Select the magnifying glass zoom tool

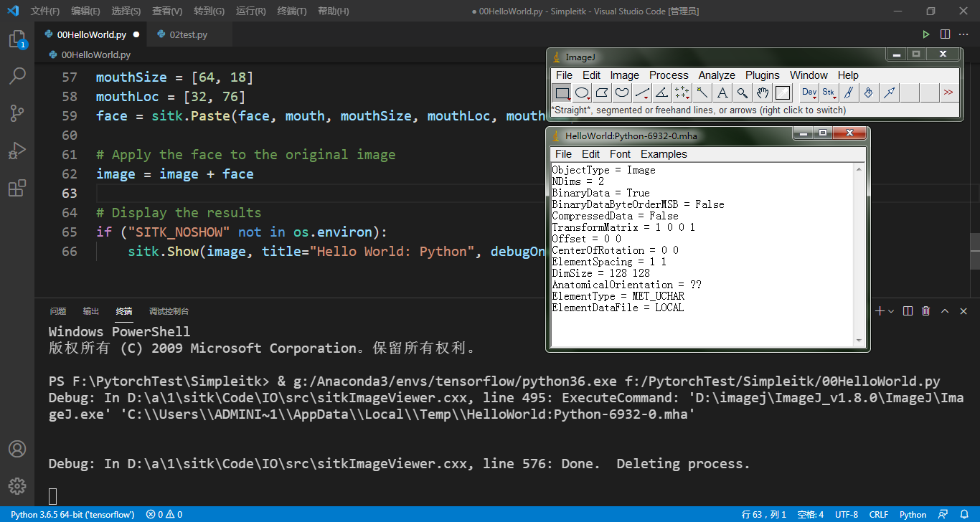pyautogui.click(x=743, y=92)
